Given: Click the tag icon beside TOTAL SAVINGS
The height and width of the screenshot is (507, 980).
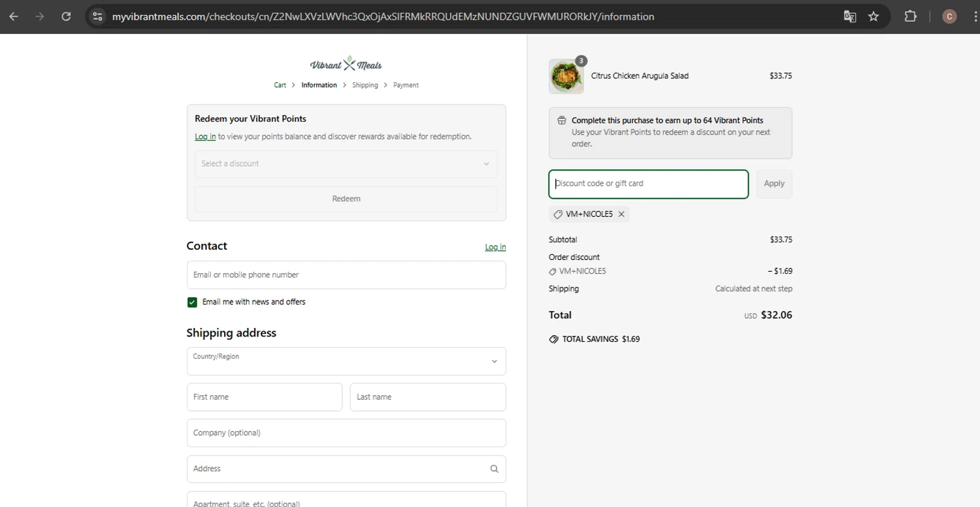Looking at the screenshot, I should [x=554, y=339].
